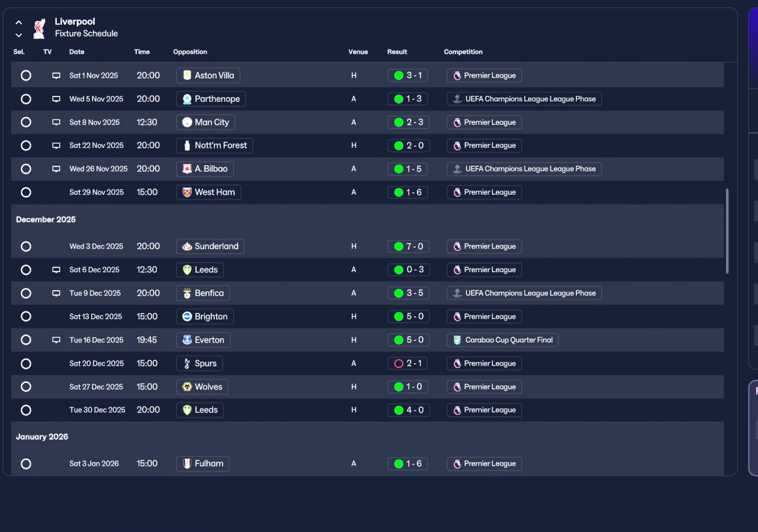Image resolution: width=758 pixels, height=532 pixels.
Task: Click the Sunderland club badge
Action: tap(187, 246)
